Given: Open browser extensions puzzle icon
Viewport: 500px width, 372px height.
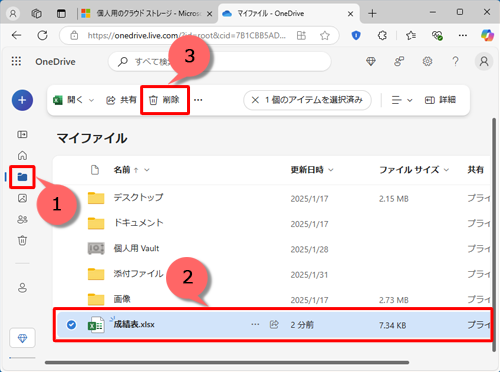Looking at the screenshot, I should pos(382,35).
